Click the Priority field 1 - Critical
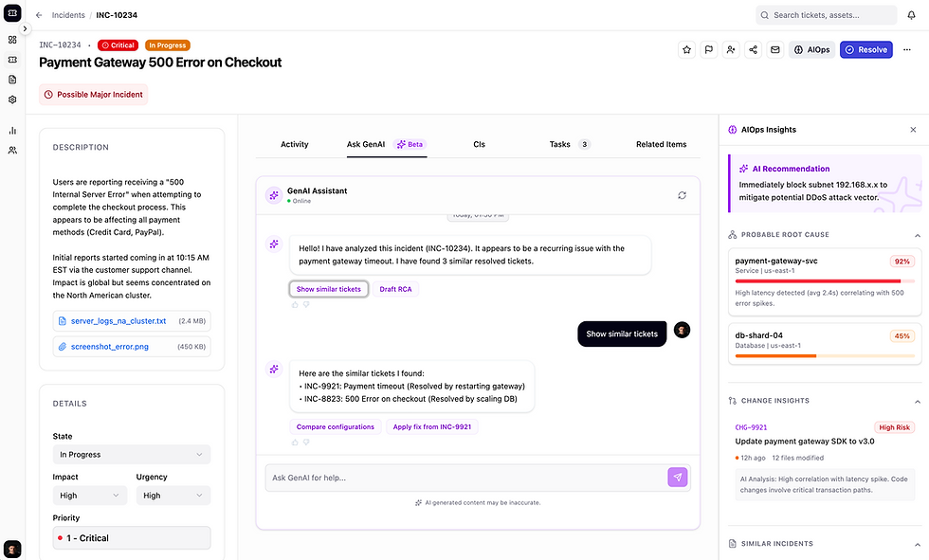This screenshot has width=929, height=560. (132, 538)
